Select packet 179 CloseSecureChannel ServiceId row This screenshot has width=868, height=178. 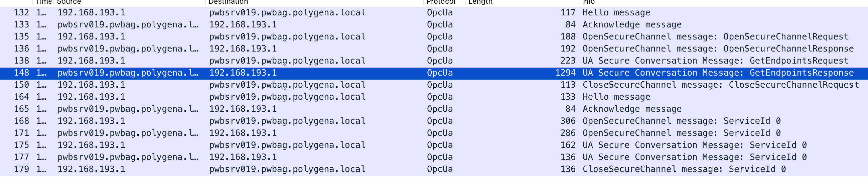[x=434, y=170]
